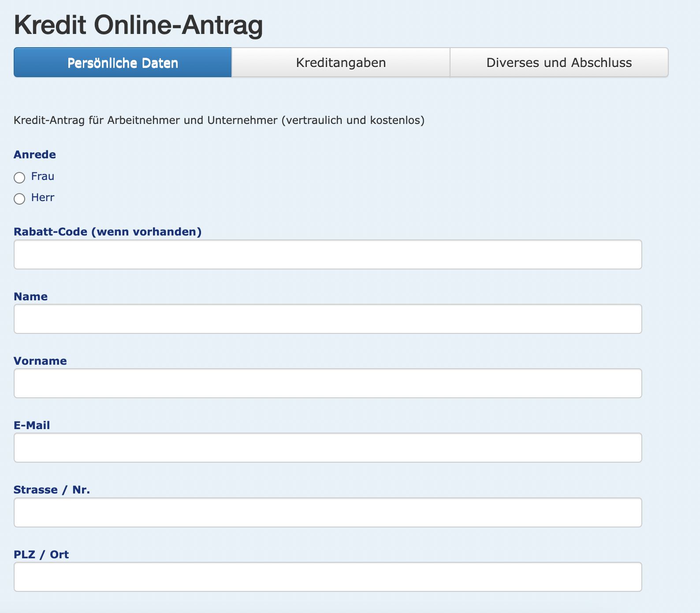This screenshot has width=700, height=613.
Task: Click the 'Kredit Online-Antrag' heading
Action: click(138, 26)
